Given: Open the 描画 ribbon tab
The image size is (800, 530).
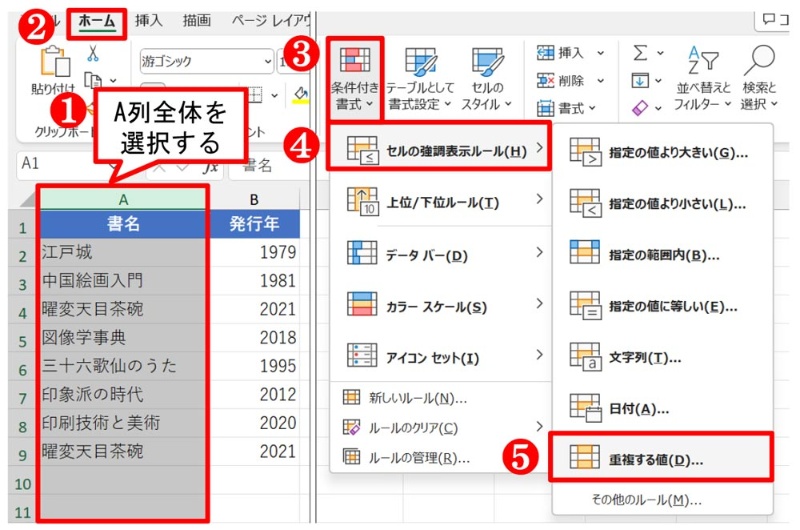Looking at the screenshot, I should 197,20.
